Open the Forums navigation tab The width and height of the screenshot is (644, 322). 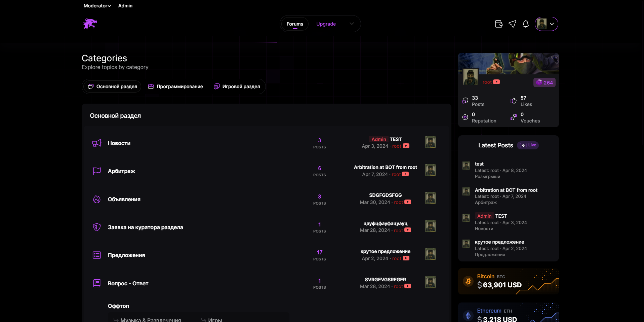pos(295,24)
